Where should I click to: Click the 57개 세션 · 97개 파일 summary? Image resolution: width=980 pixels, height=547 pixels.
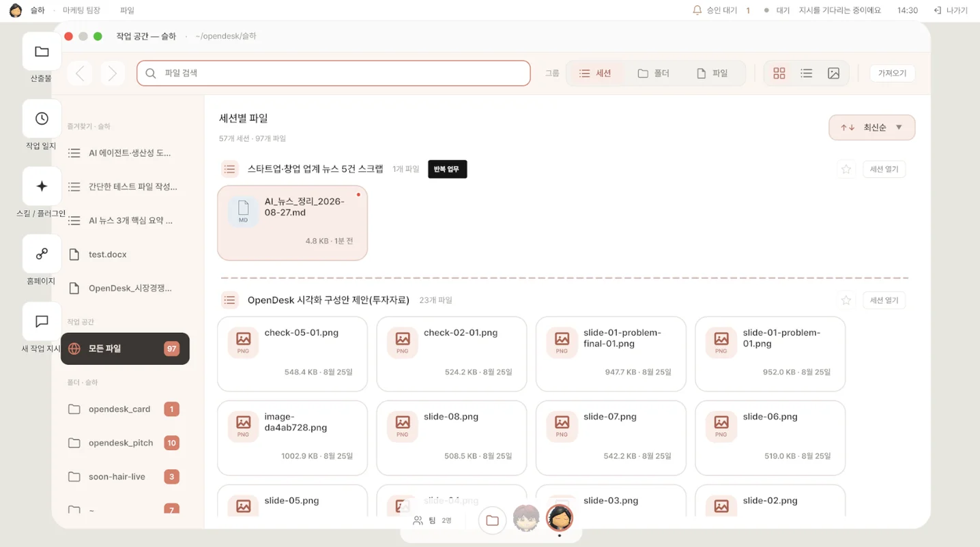tap(253, 138)
